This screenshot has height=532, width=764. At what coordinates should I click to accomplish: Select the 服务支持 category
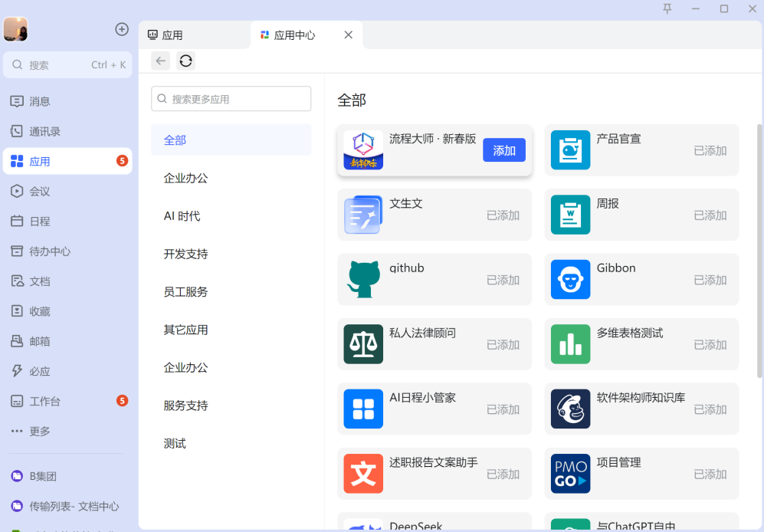[x=231, y=406]
